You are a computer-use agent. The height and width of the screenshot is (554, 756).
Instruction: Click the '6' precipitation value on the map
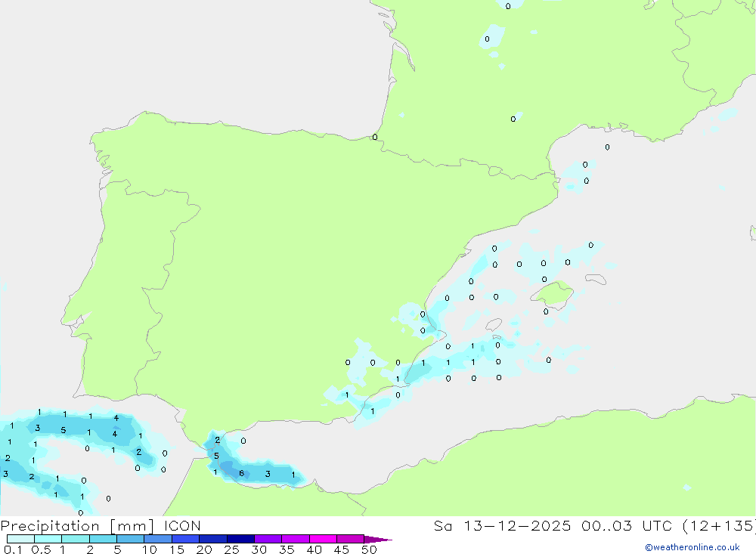point(242,473)
